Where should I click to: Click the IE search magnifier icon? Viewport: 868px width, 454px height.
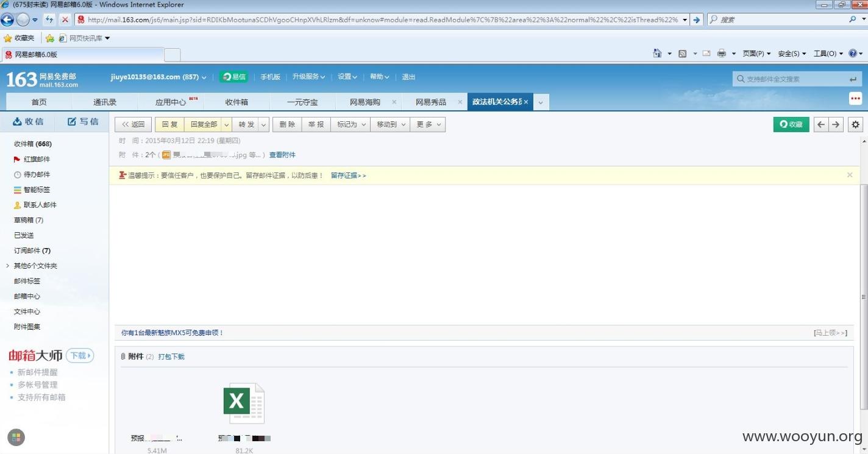853,20
